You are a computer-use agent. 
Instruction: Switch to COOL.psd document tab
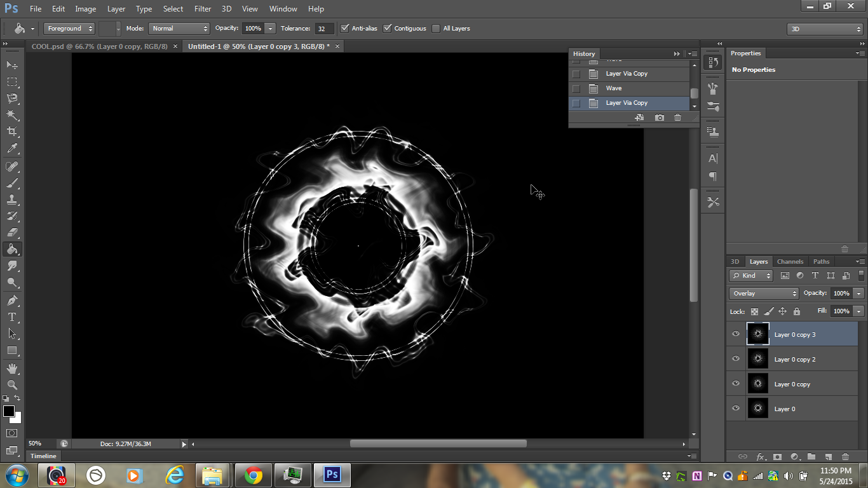tap(100, 46)
